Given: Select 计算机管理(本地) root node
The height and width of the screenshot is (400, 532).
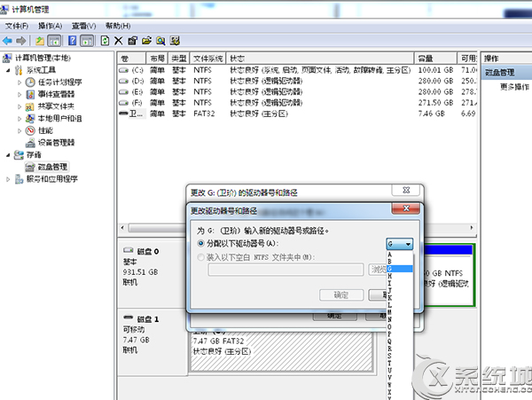Looking at the screenshot, I should point(43,58).
